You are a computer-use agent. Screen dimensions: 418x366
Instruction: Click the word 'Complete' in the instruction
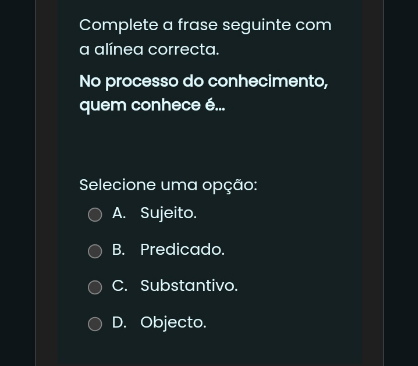point(119,25)
